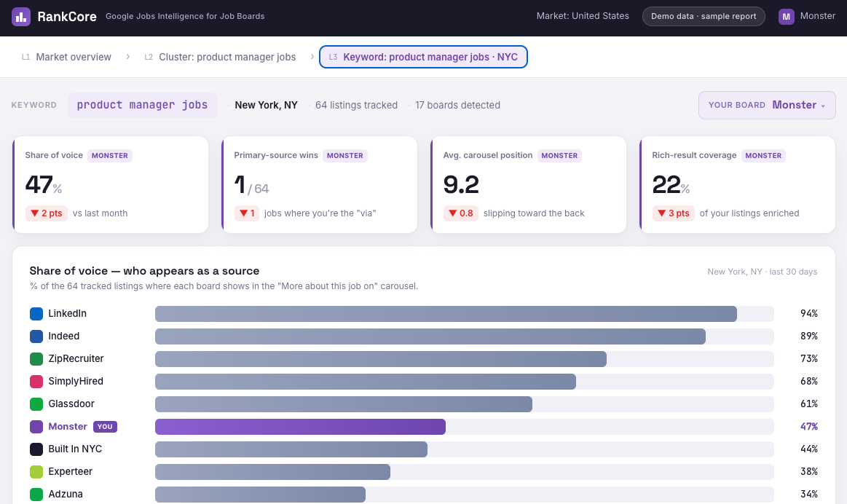This screenshot has height=504, width=847.
Task: Click the red triangle in Primary-source wins card
Action: [x=244, y=213]
